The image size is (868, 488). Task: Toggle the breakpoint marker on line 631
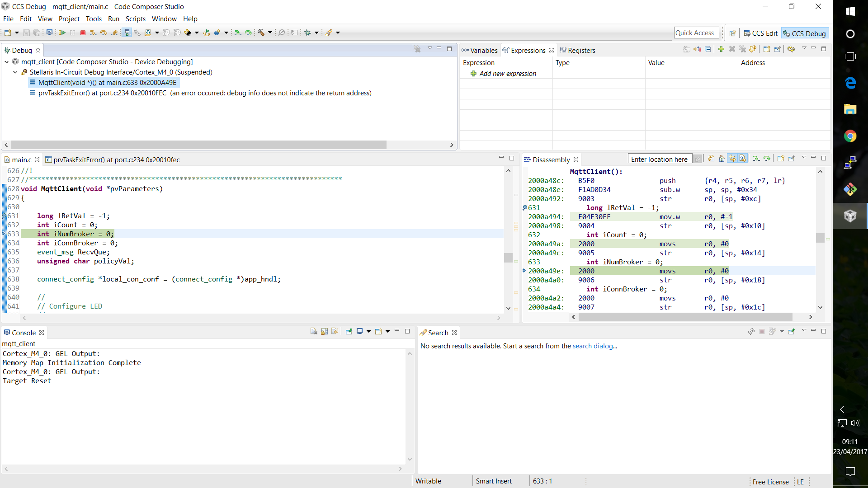click(4, 216)
